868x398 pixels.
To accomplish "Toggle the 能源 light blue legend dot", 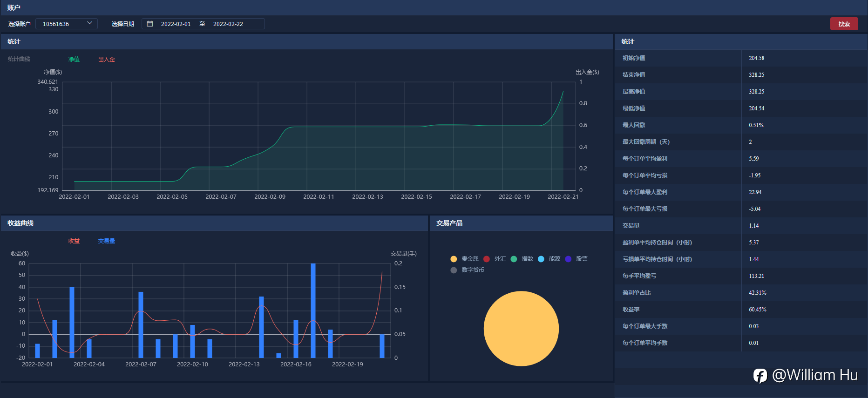I will tap(541, 259).
